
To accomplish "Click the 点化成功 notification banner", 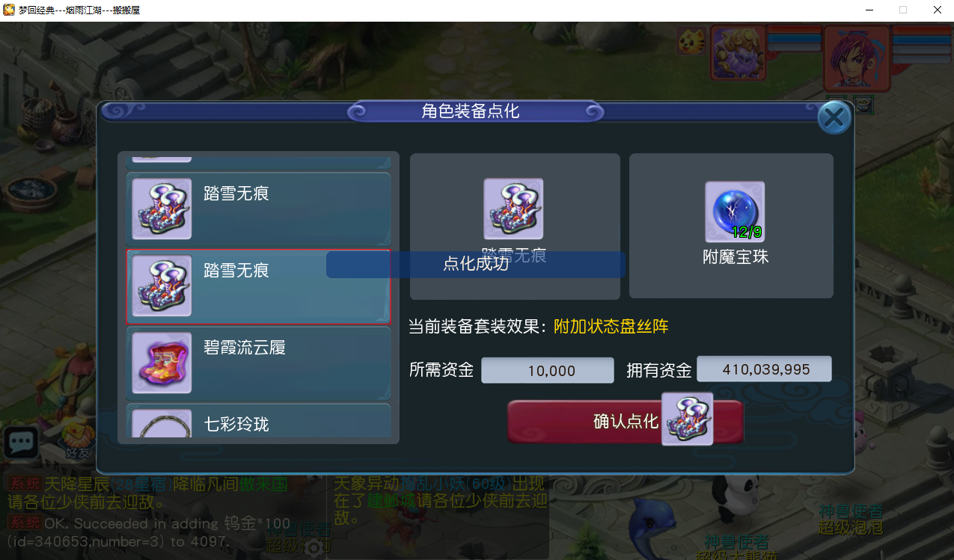I will pos(475,265).
